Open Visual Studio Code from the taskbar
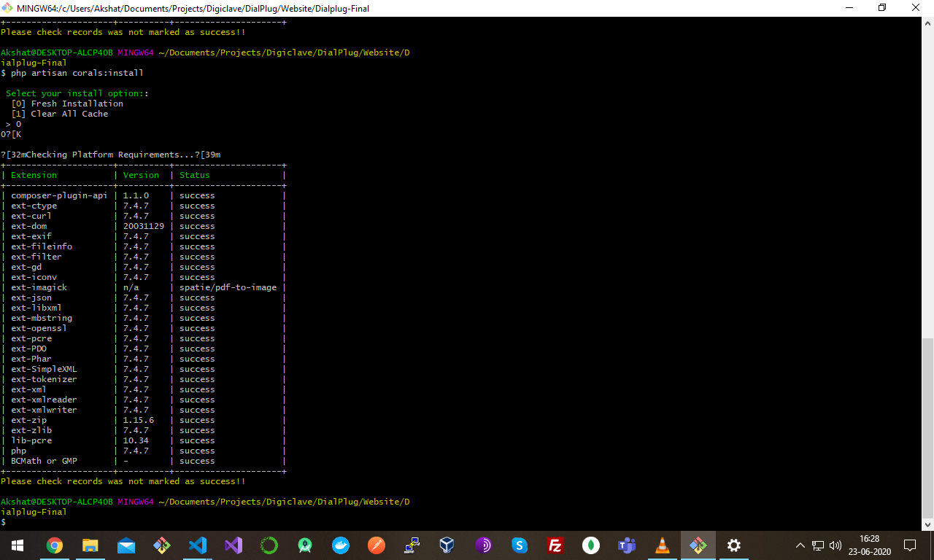The width and height of the screenshot is (934, 560). click(x=197, y=545)
